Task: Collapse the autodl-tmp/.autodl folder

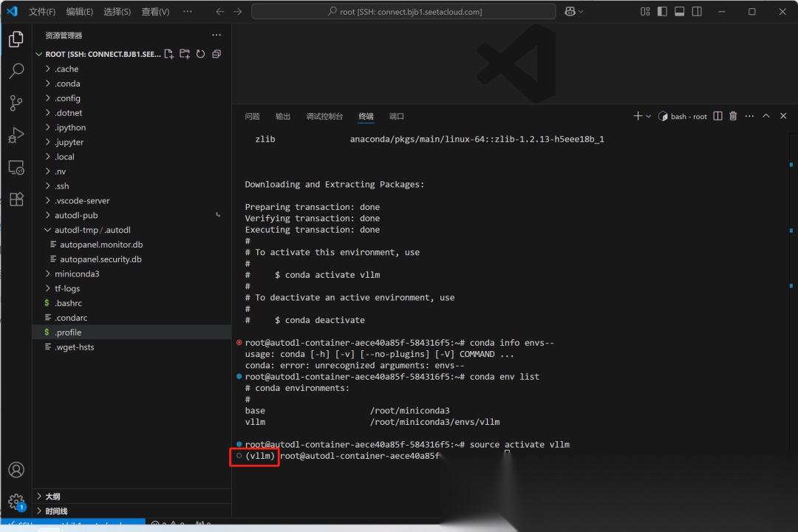Action: (x=132, y=230)
